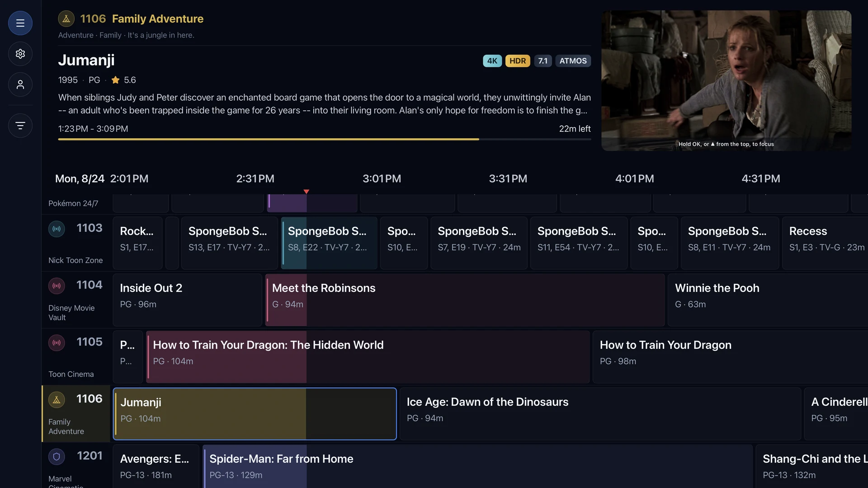Click the 4K quality badge
The image size is (868, 488).
pyautogui.click(x=492, y=61)
